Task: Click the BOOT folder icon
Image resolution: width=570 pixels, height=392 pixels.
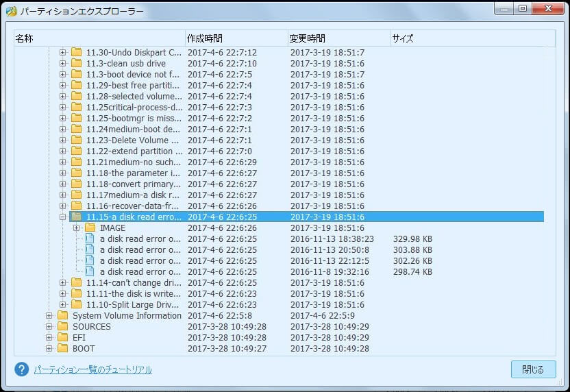Action: click(x=62, y=349)
